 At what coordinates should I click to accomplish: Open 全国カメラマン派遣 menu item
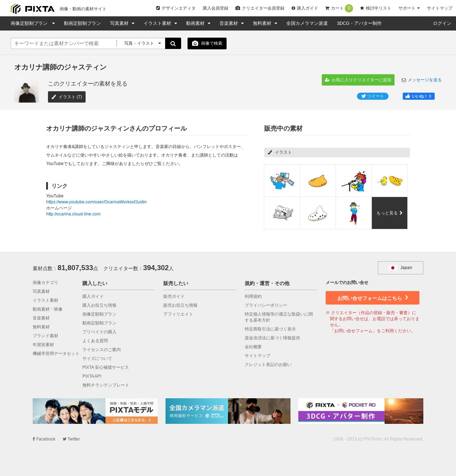pyautogui.click(x=307, y=23)
